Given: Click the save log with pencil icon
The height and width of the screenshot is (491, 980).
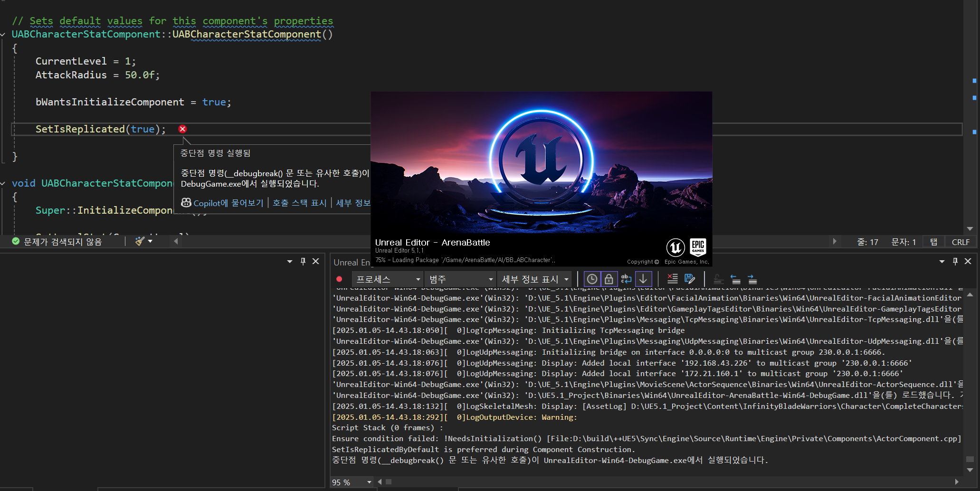Looking at the screenshot, I should click(x=690, y=279).
